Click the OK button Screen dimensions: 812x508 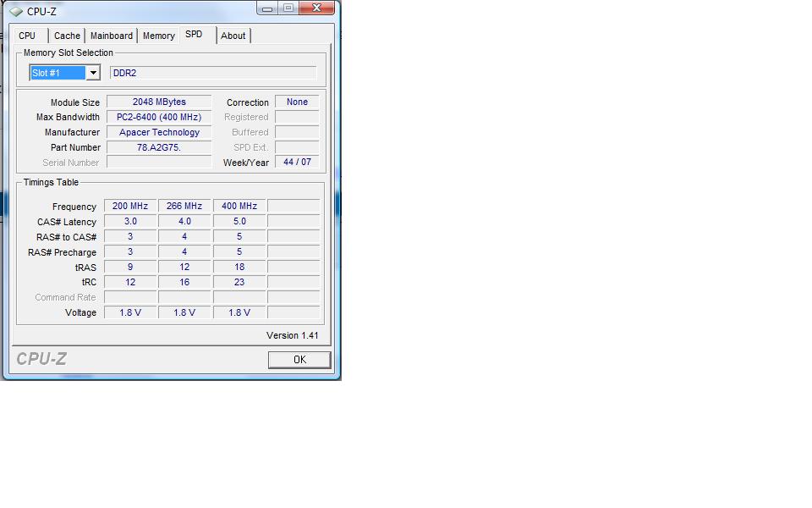coord(299,360)
